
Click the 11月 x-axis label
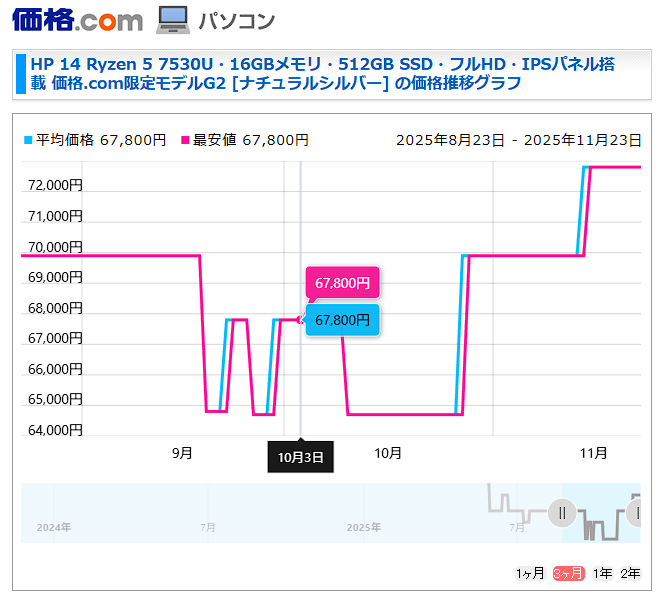(x=594, y=453)
